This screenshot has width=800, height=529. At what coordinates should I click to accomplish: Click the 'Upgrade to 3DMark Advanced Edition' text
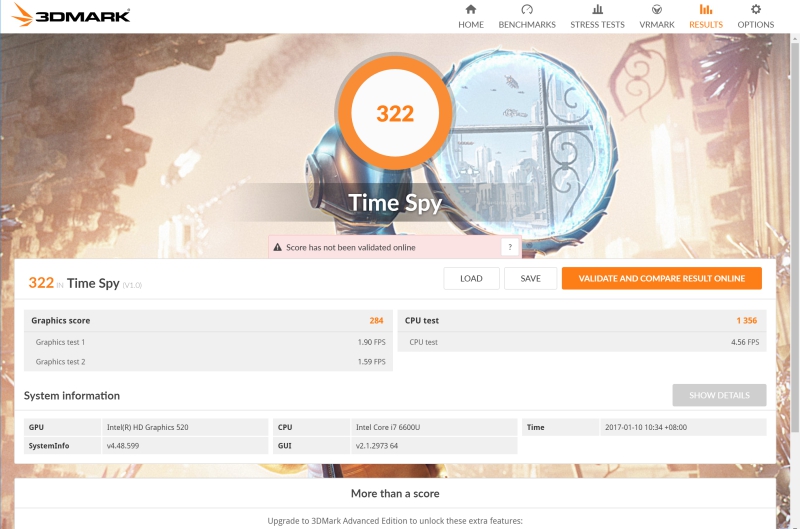395,521
